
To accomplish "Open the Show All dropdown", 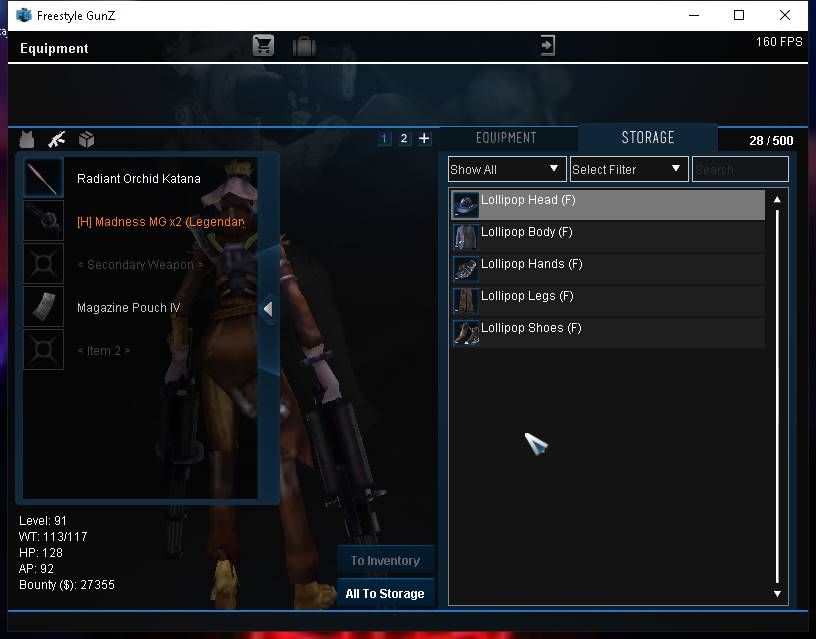I will 507,169.
